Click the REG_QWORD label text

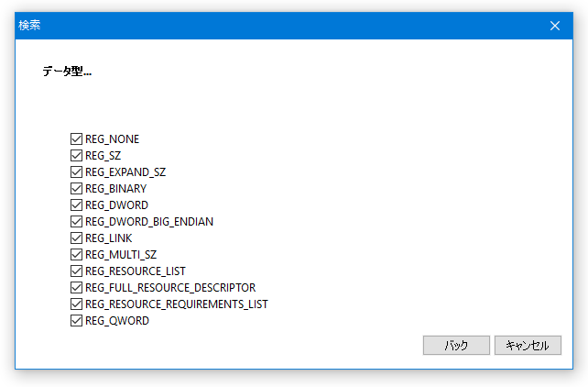coord(117,321)
